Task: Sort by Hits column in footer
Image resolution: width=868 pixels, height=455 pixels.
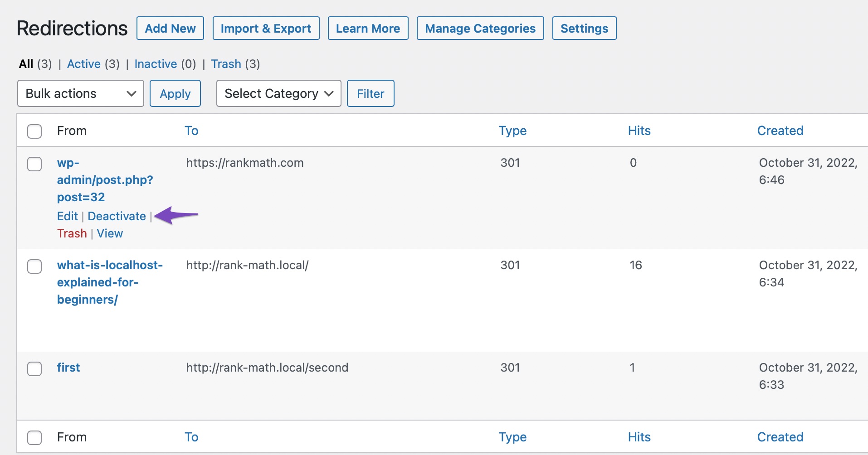Action: pyautogui.click(x=639, y=437)
